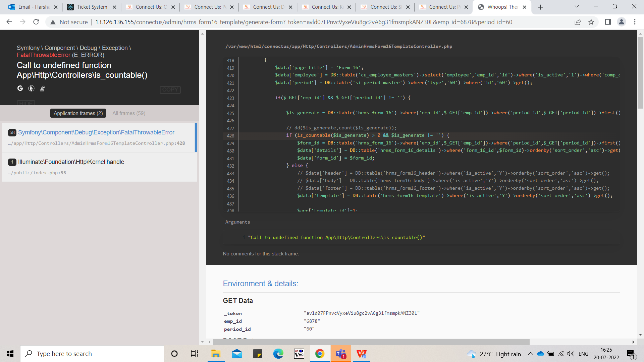Open OneDrive from the system tray
Screen dimensions: 644x362
(x=540, y=354)
